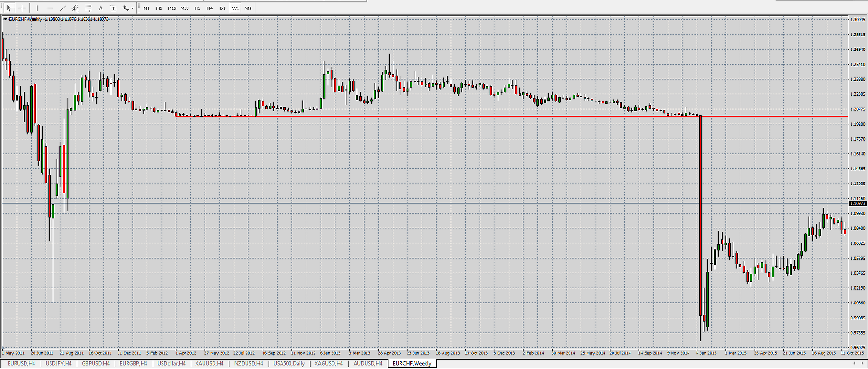Select the cursor arrow tool
This screenshot has width=868, height=369.
tap(9, 8)
